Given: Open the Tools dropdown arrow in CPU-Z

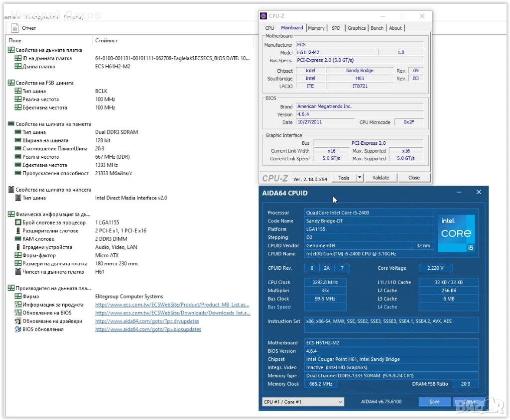Looking at the screenshot, I should (x=360, y=178).
